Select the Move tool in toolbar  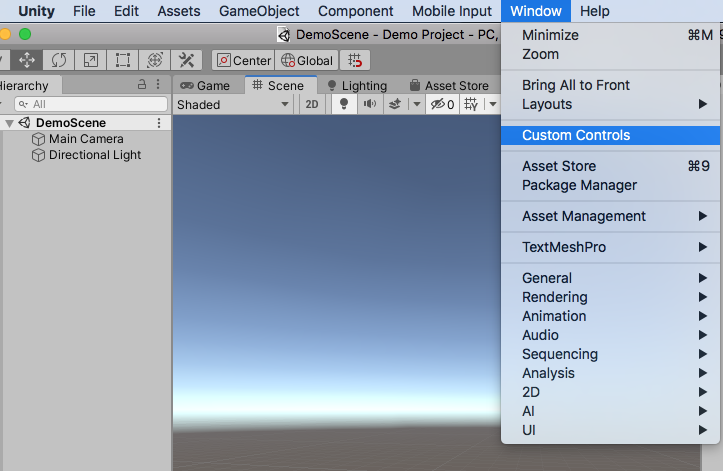pos(27,60)
